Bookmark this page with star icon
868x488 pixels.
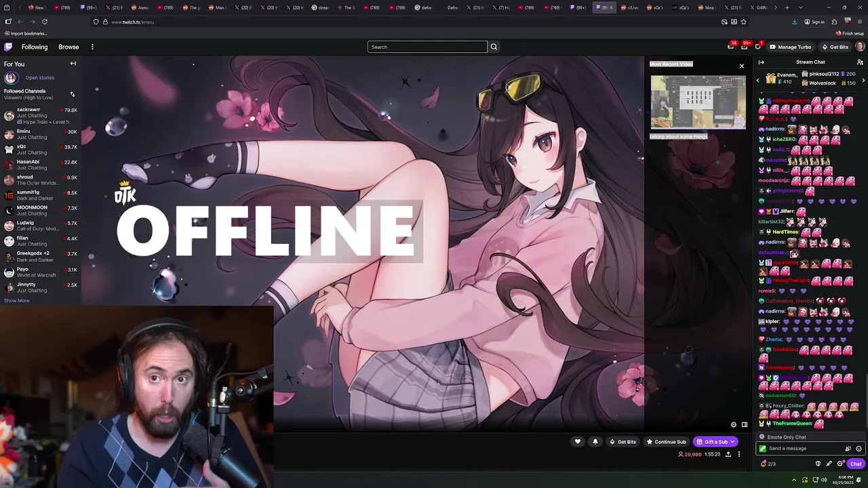[x=743, y=22]
